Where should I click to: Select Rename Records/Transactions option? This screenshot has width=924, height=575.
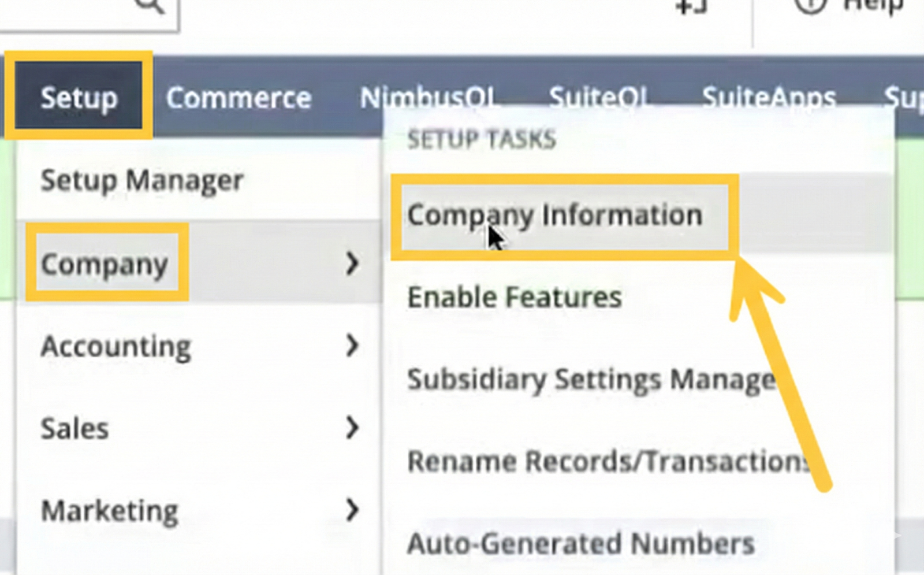pyautogui.click(x=606, y=461)
